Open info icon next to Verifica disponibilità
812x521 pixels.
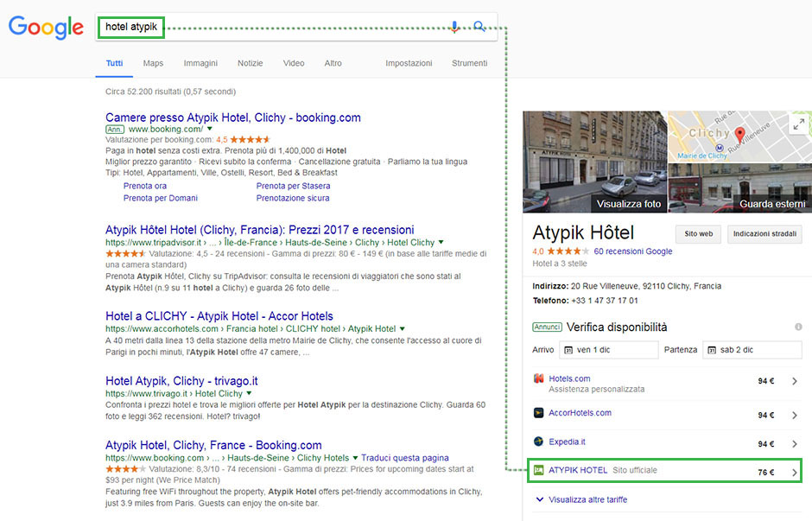(x=798, y=327)
